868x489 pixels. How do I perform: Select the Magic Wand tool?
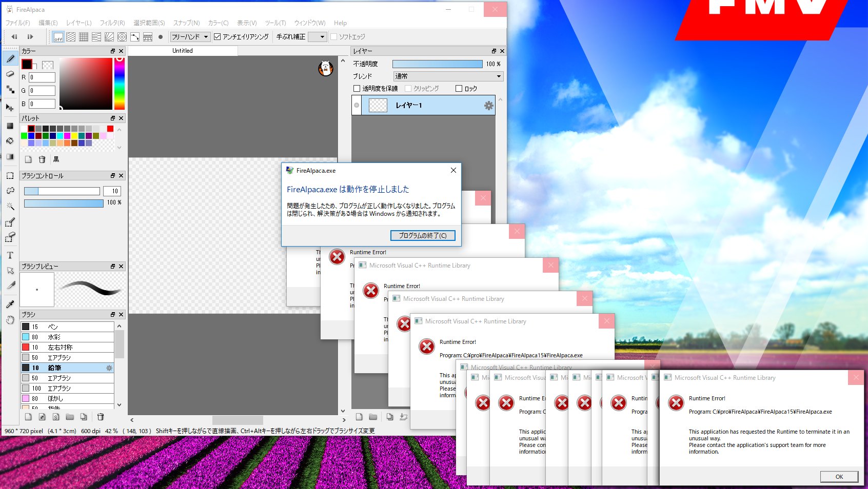pyautogui.click(x=10, y=206)
